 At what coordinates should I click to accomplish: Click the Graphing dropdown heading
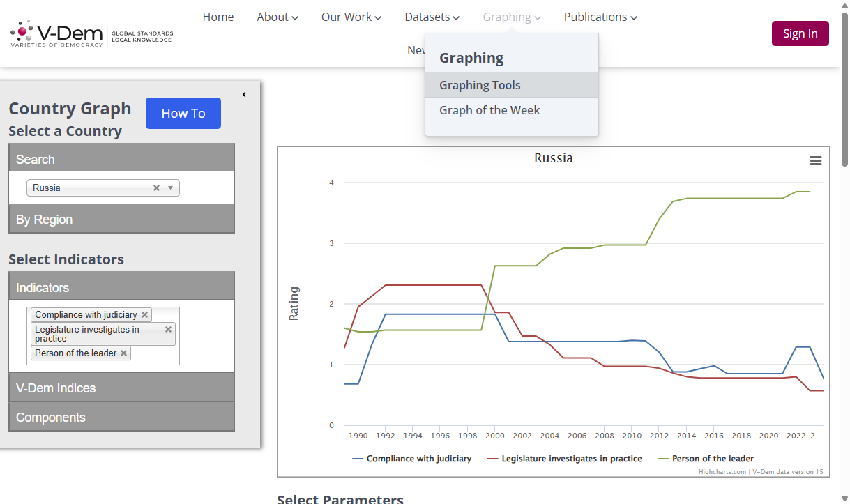point(471,58)
